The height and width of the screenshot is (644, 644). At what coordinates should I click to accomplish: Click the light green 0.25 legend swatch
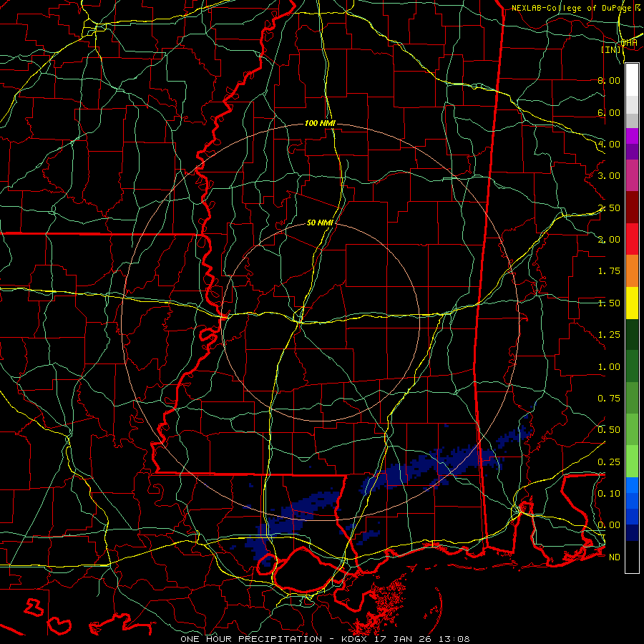click(632, 462)
